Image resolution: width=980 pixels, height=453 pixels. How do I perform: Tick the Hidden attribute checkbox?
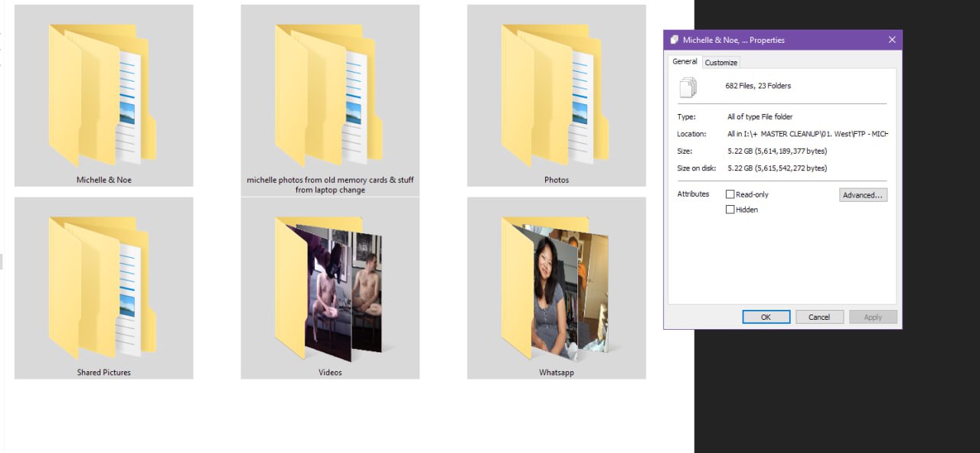click(730, 210)
